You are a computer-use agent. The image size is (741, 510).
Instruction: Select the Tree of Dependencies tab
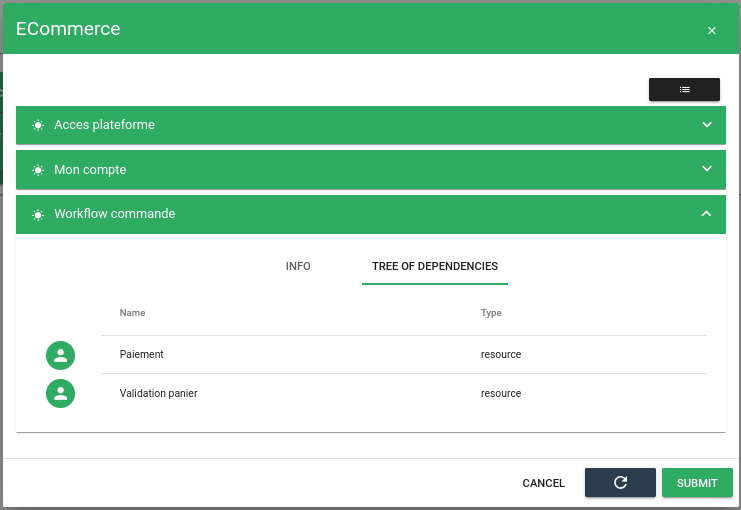pos(434,267)
